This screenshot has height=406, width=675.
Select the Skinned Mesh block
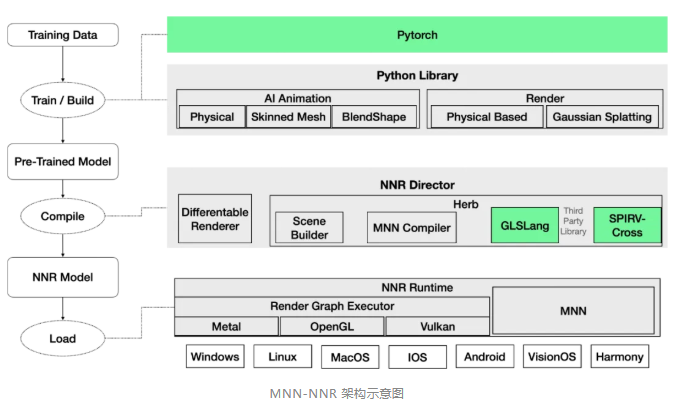(x=287, y=117)
